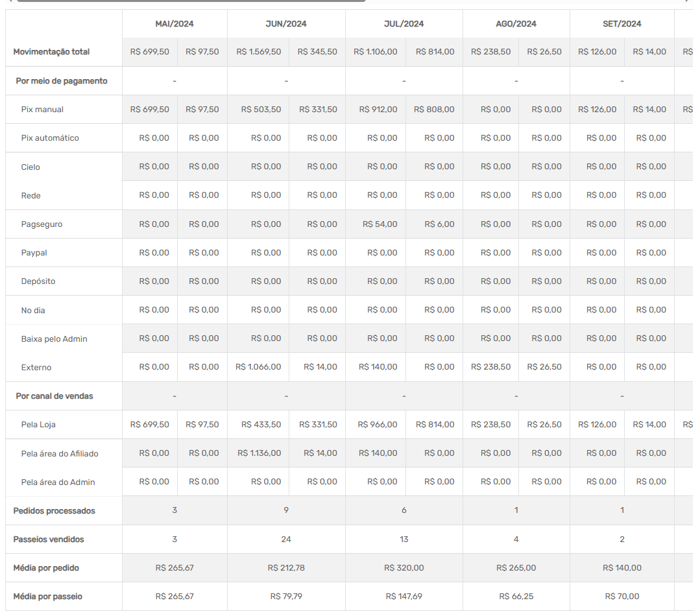
Task: Click the 'Por canal de vendas' section label
Action: 54,396
